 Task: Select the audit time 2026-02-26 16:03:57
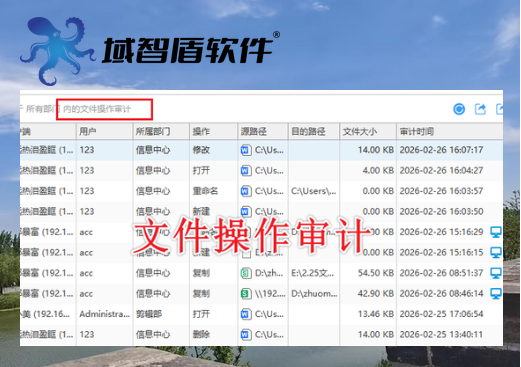pos(441,191)
